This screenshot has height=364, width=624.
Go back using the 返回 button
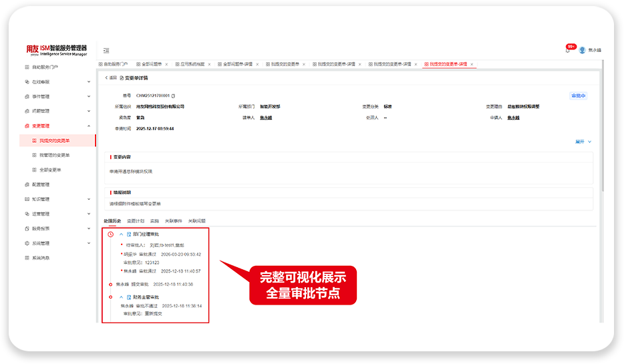click(111, 78)
